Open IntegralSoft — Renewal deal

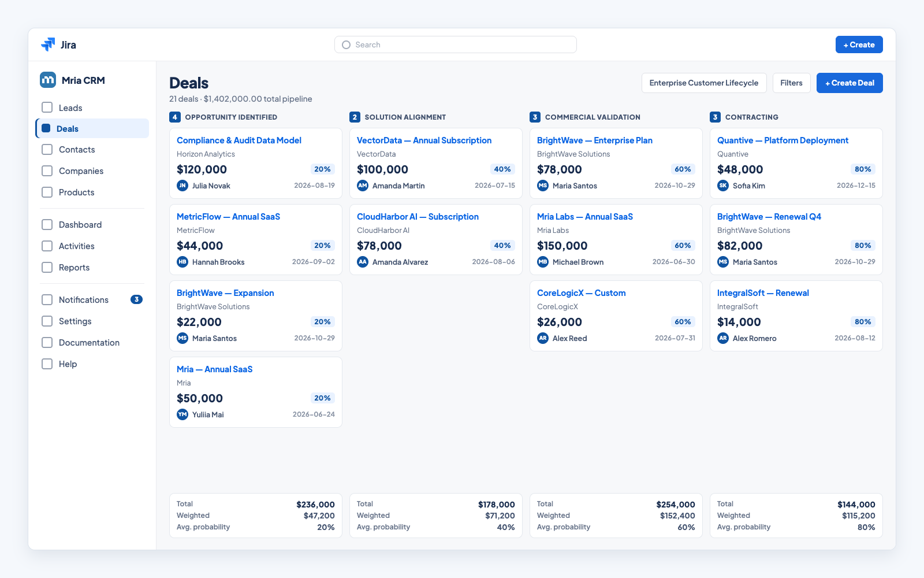tap(763, 293)
